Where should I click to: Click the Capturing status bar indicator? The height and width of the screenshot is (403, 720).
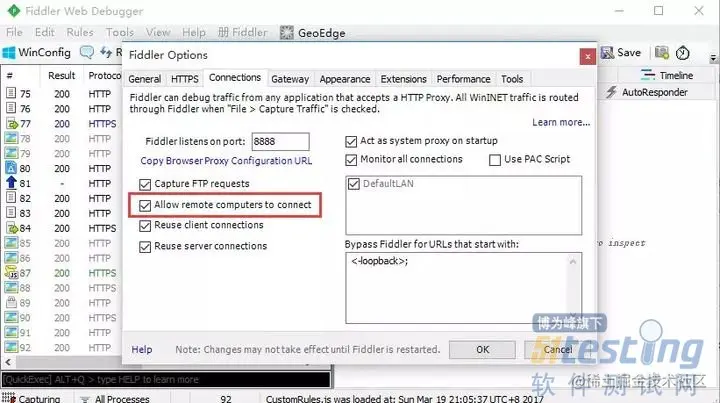click(x=31, y=398)
